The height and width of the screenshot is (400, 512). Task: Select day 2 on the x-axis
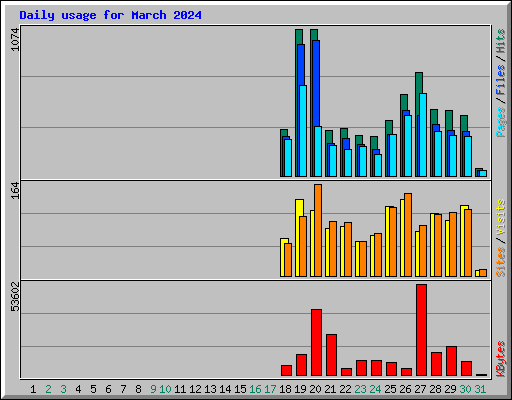click(x=48, y=389)
